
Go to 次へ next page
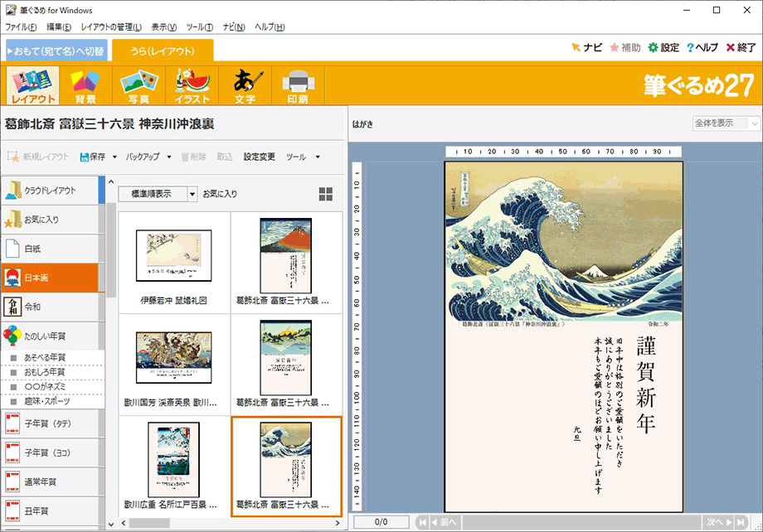pos(719,522)
